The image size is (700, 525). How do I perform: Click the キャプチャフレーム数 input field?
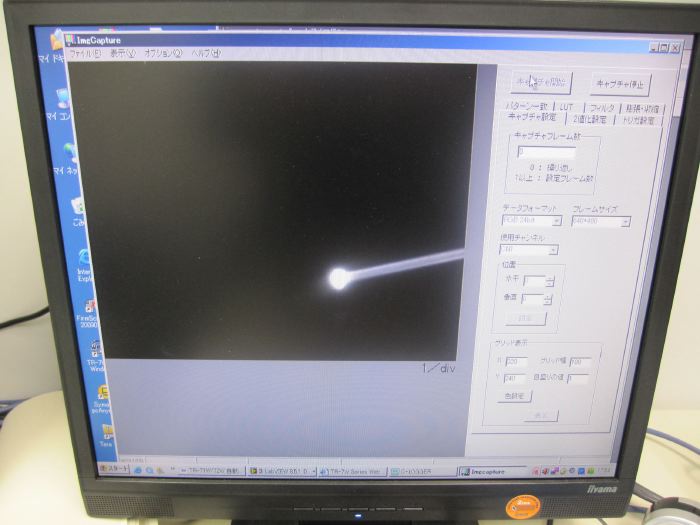point(546,152)
